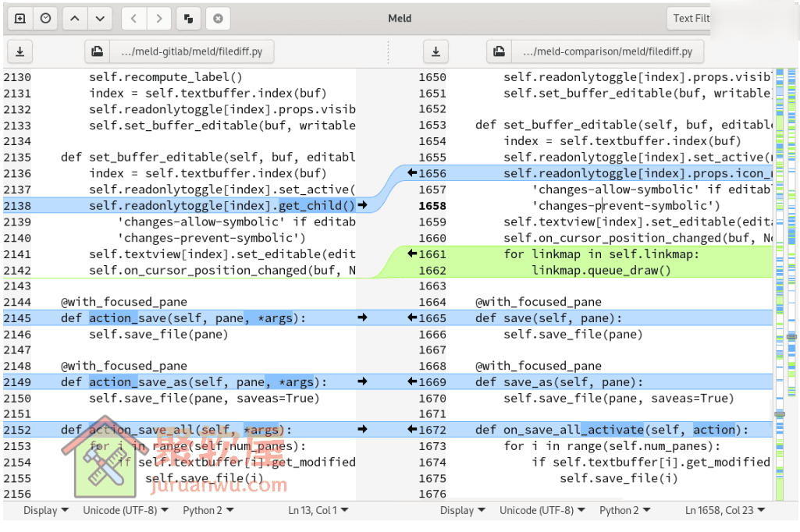Click the circled X toolbar icon
The image size is (800, 532).
click(218, 19)
